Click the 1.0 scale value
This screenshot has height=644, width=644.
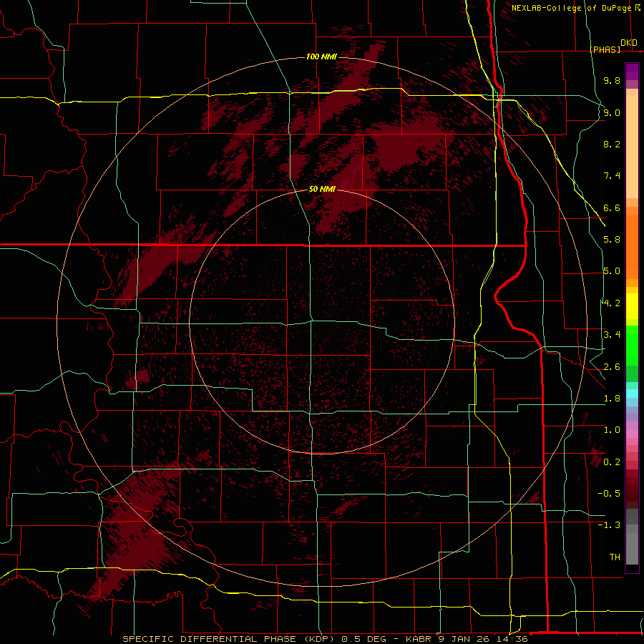pyautogui.click(x=612, y=430)
